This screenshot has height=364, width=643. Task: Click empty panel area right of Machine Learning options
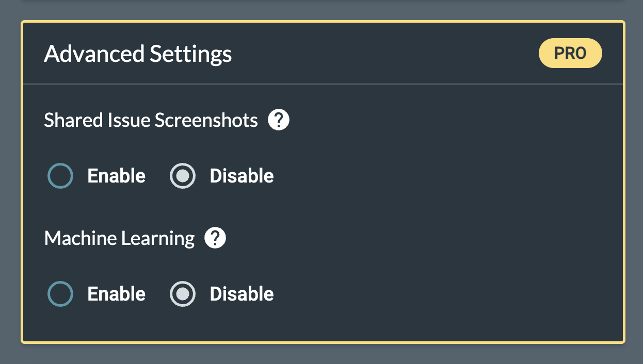point(439,294)
